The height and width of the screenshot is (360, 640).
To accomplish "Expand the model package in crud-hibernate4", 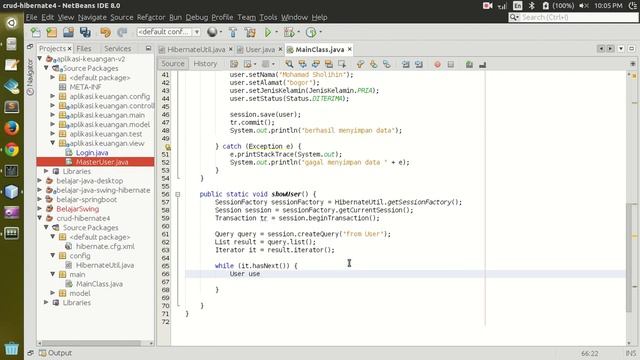I will pyautogui.click(x=53, y=293).
